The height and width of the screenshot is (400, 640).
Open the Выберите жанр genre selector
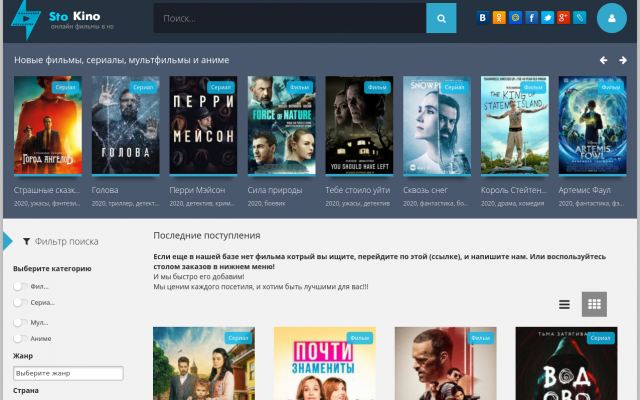68,373
